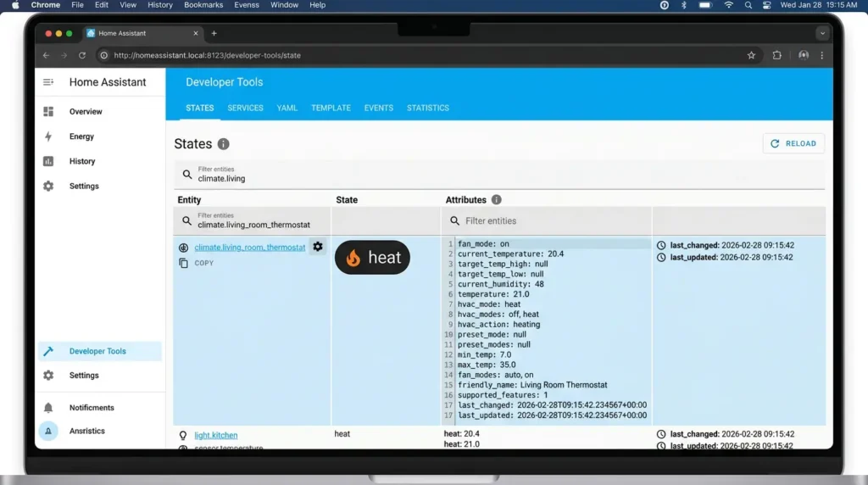
Task: Click the Attributes filter entities field
Action: [x=547, y=221]
